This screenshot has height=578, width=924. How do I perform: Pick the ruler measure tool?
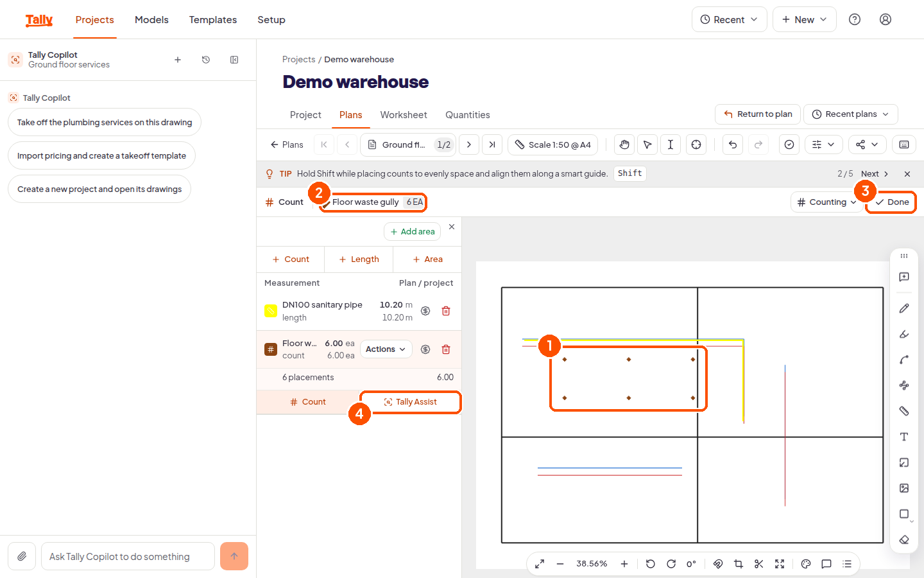pos(904,411)
